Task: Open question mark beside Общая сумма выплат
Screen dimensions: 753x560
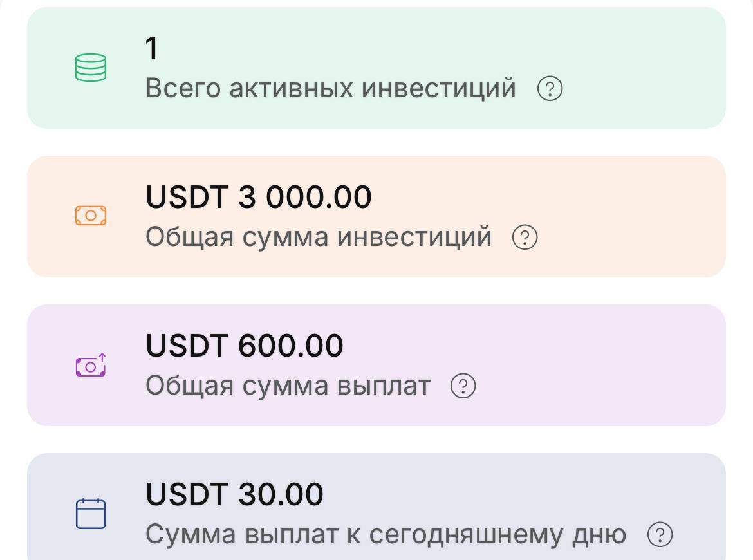Action: [x=463, y=386]
